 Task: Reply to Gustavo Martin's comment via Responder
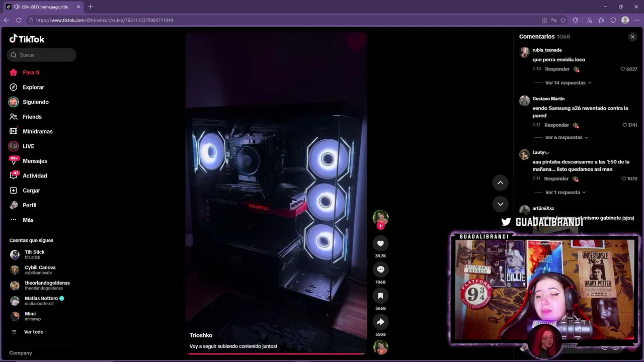tap(556, 125)
